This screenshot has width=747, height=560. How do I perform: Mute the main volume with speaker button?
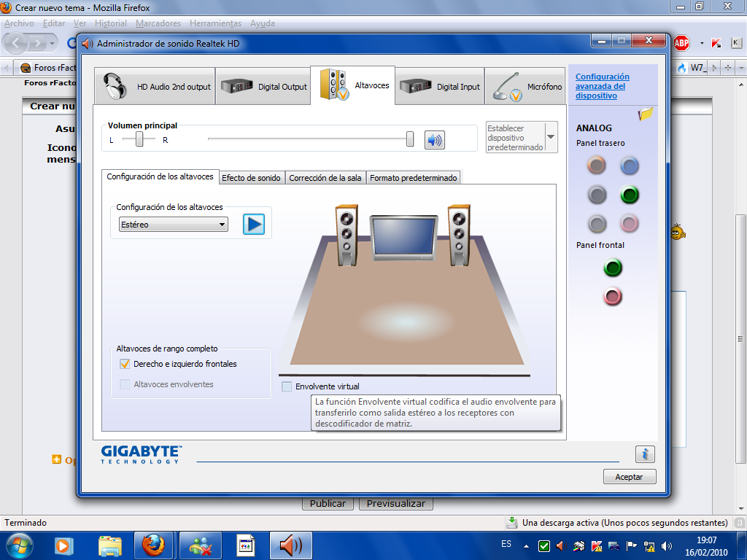pos(435,140)
